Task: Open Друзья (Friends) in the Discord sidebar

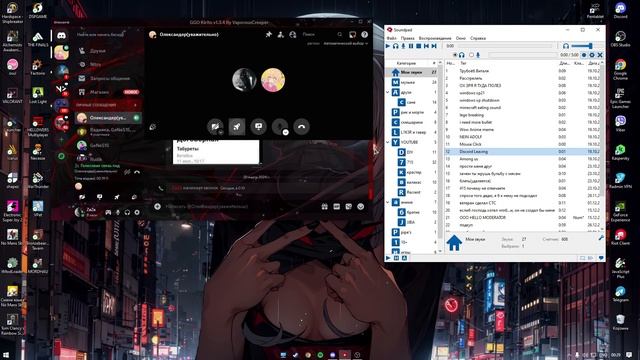Action: click(109, 51)
